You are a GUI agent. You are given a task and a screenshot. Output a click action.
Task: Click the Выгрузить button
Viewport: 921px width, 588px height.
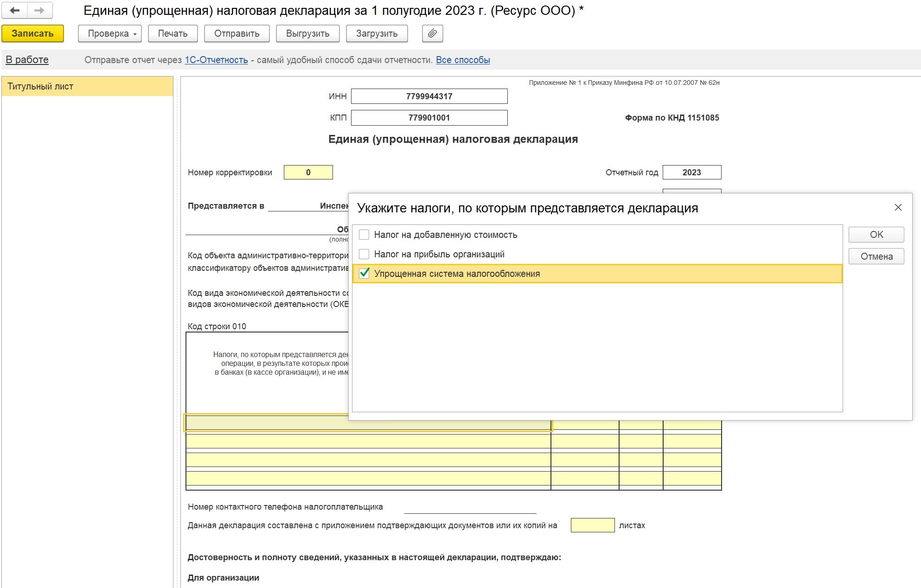tap(307, 33)
